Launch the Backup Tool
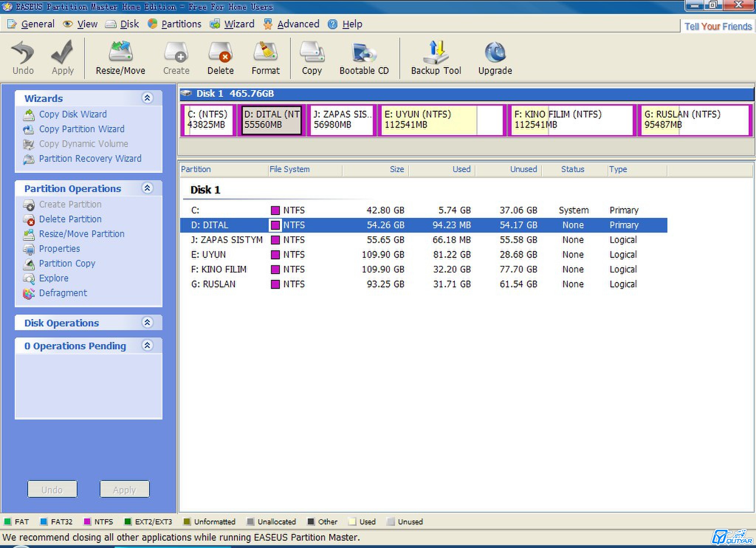The width and height of the screenshot is (756, 548). click(x=436, y=58)
